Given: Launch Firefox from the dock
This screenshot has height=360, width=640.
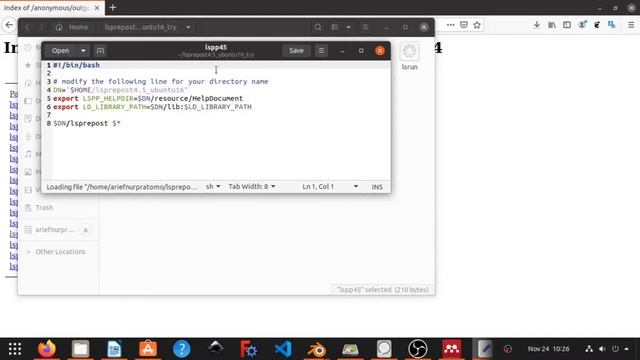Looking at the screenshot, I should click(x=47, y=349).
